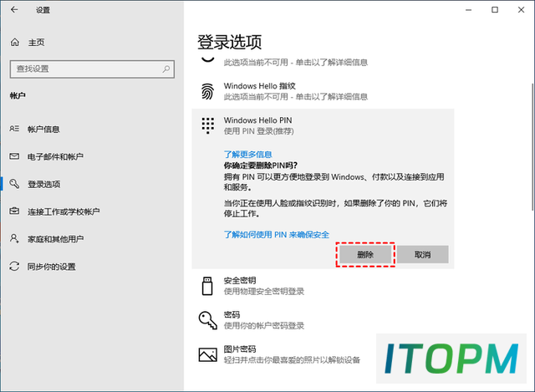Select 登录选项 in the sidebar
The height and width of the screenshot is (392, 535).
click(43, 184)
